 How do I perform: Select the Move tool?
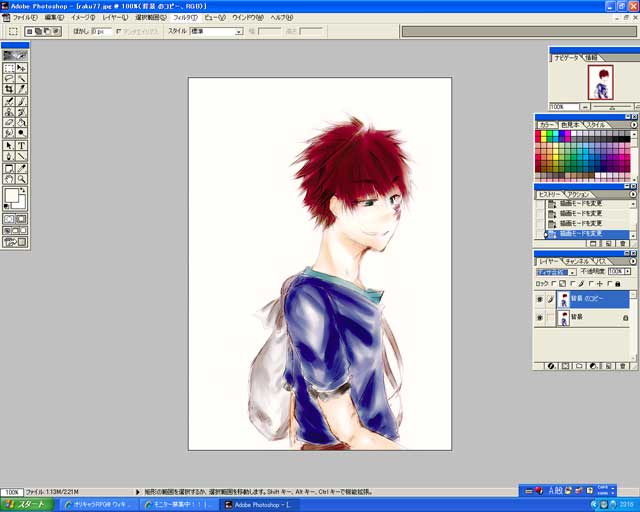[21, 68]
